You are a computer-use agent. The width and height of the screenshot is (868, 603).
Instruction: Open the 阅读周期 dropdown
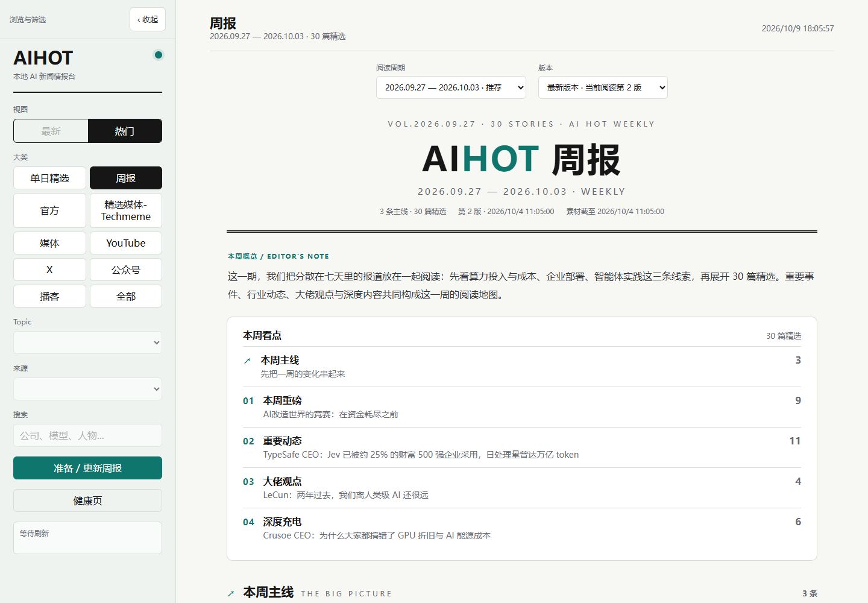click(451, 87)
